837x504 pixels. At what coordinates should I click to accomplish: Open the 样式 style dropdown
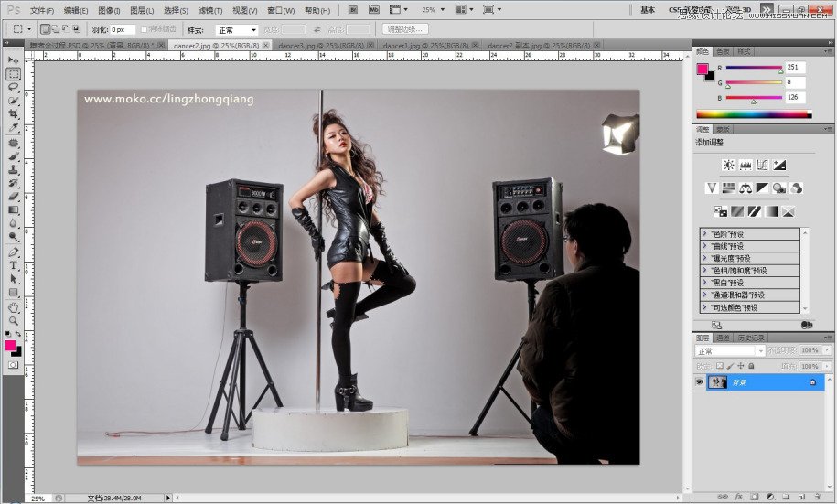[x=236, y=29]
